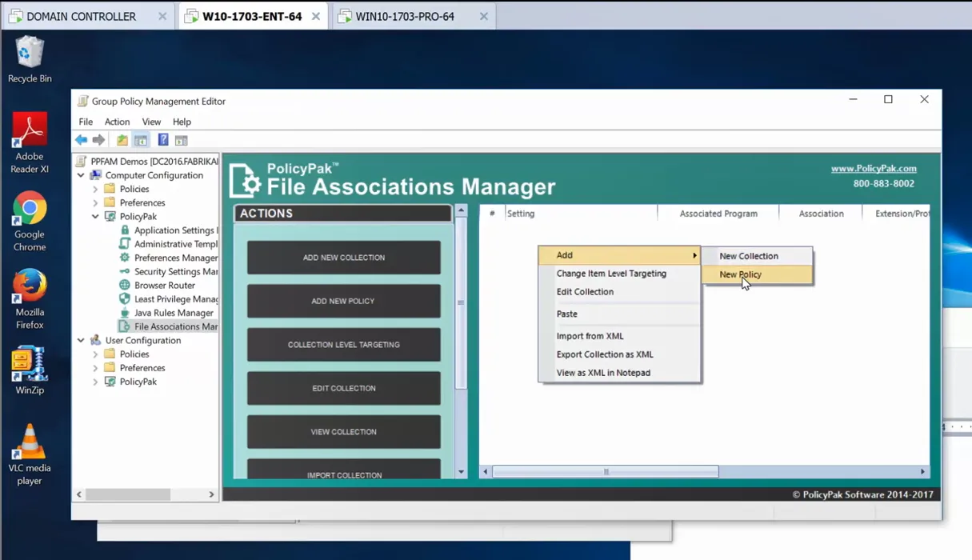Expand PolicyPak under User Configuration
The height and width of the screenshot is (560, 972).
pos(96,382)
